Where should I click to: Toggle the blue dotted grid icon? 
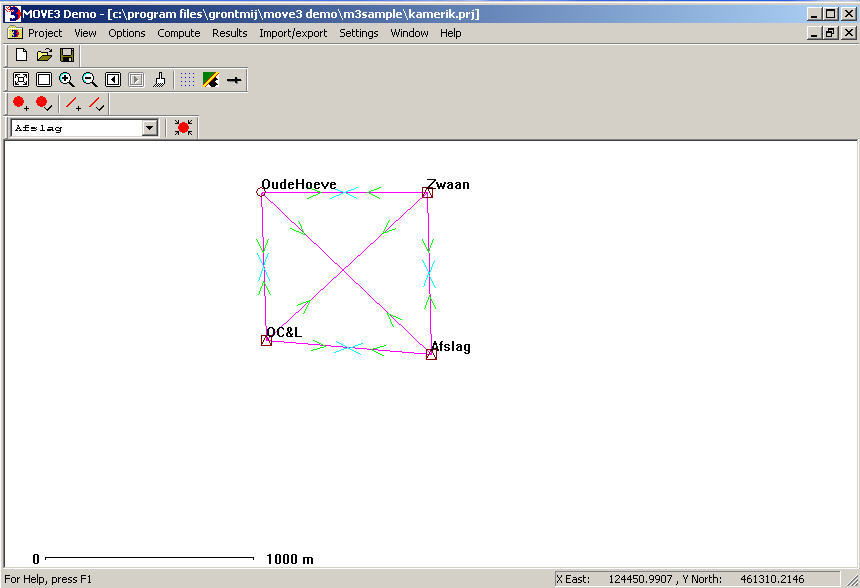[x=187, y=80]
